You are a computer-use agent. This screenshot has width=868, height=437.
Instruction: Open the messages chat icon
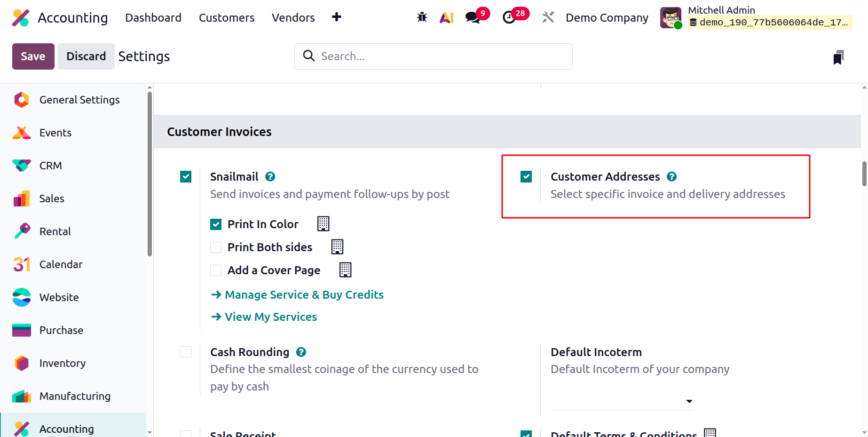click(x=473, y=17)
